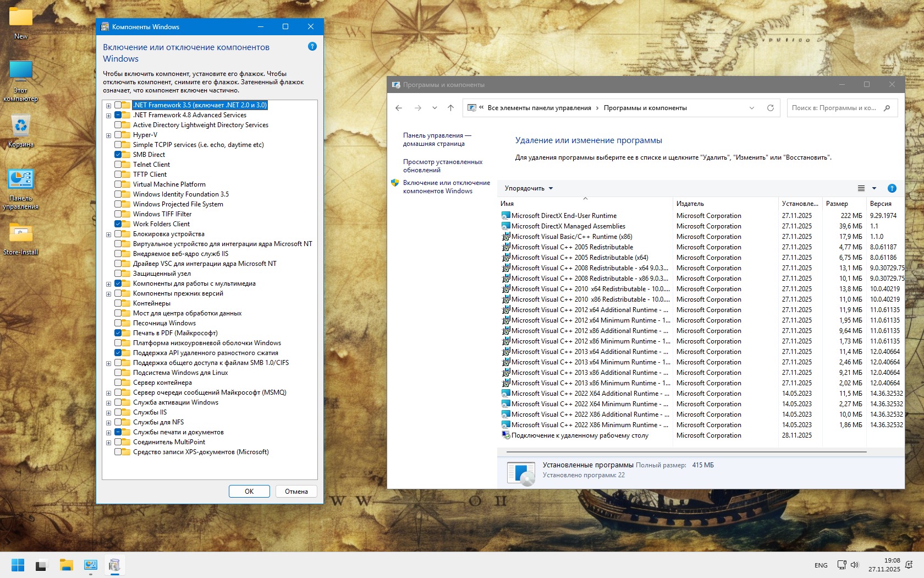Uncheck the SMB Direct checkbox
Image resolution: width=924 pixels, height=578 pixels.
[x=118, y=155]
